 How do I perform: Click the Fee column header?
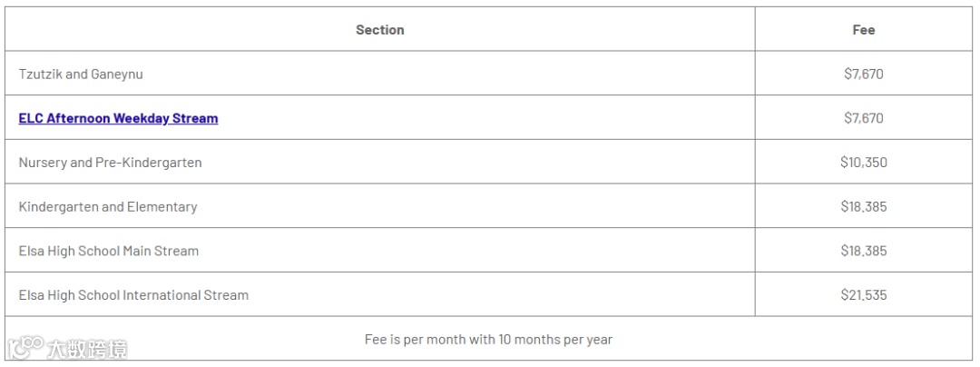point(863,30)
